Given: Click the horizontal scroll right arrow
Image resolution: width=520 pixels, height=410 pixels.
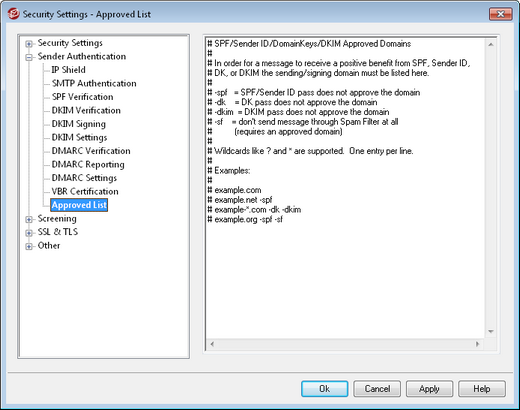Looking at the screenshot, I should [x=478, y=344].
